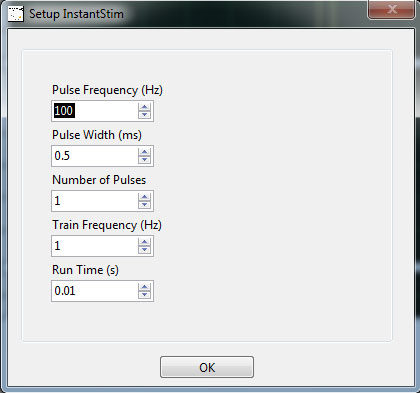Raise Train Frequency using up arrow
Image resolution: width=420 pixels, height=393 pixels.
pyautogui.click(x=144, y=242)
